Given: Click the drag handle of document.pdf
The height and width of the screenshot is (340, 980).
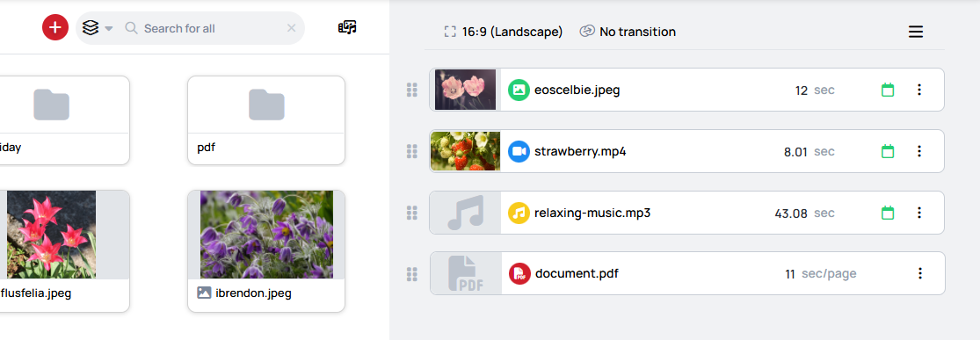Looking at the screenshot, I should point(412,274).
